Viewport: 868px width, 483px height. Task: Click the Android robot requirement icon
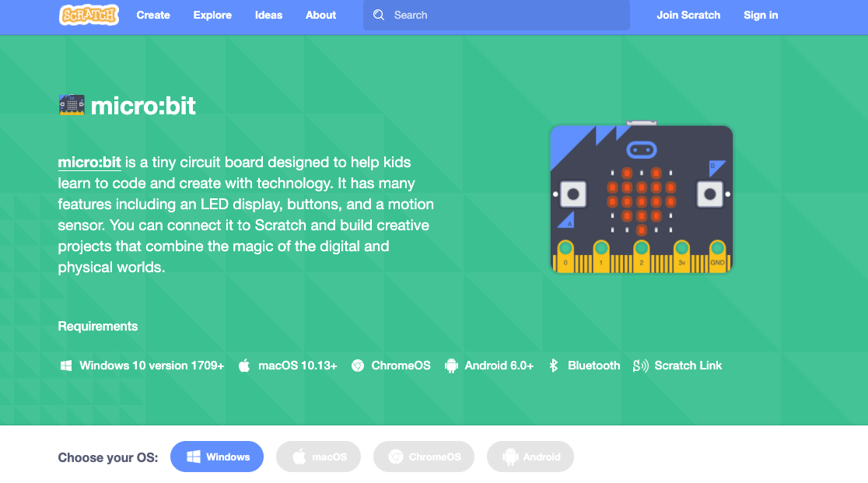coord(451,366)
